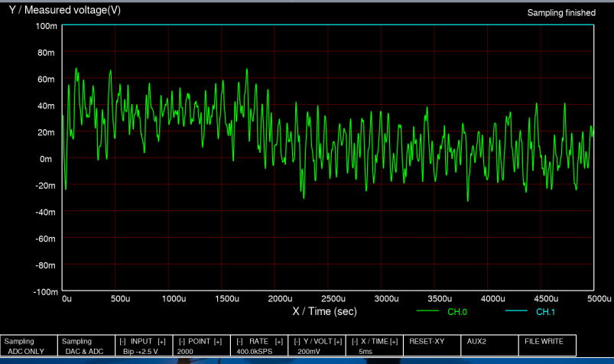This screenshot has height=364, width=614.
Task: Click the RESET-XY button
Action: tap(432, 346)
